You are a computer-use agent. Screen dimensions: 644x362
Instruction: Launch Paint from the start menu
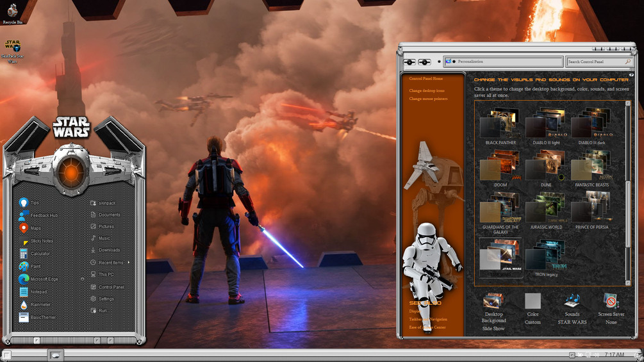click(30, 267)
